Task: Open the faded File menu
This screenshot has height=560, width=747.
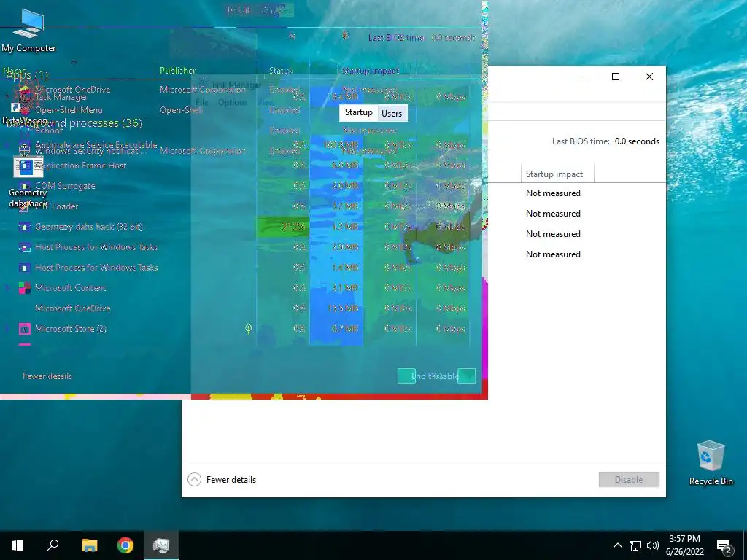Action: pyautogui.click(x=202, y=102)
